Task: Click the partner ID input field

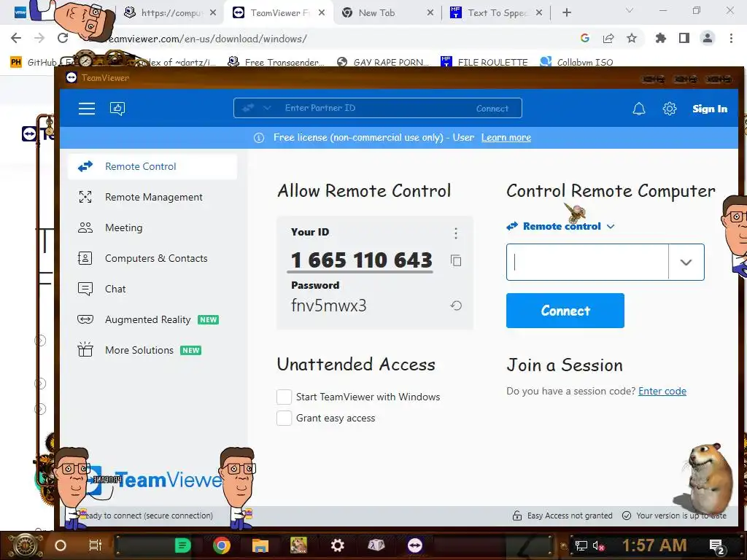Action: 587,262
